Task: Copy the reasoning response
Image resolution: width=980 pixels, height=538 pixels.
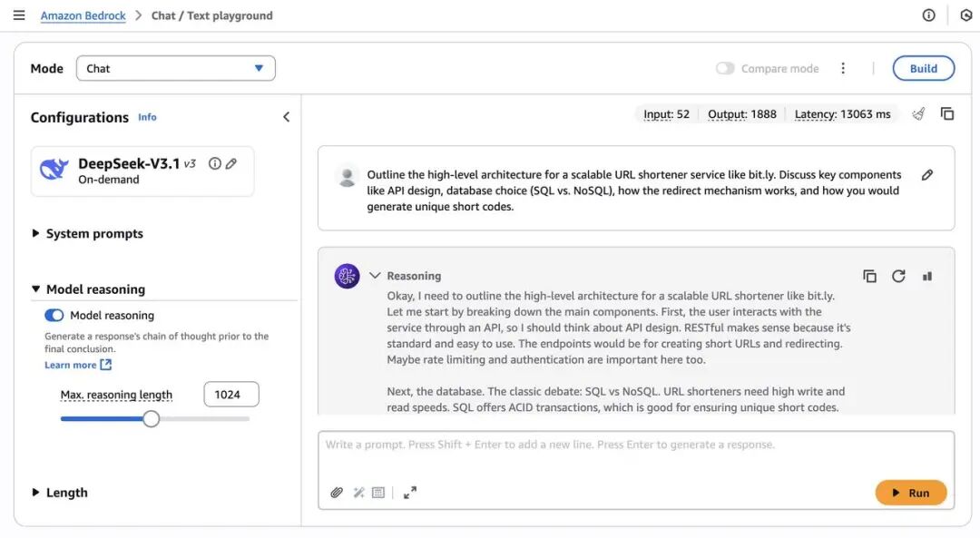Action: (869, 276)
